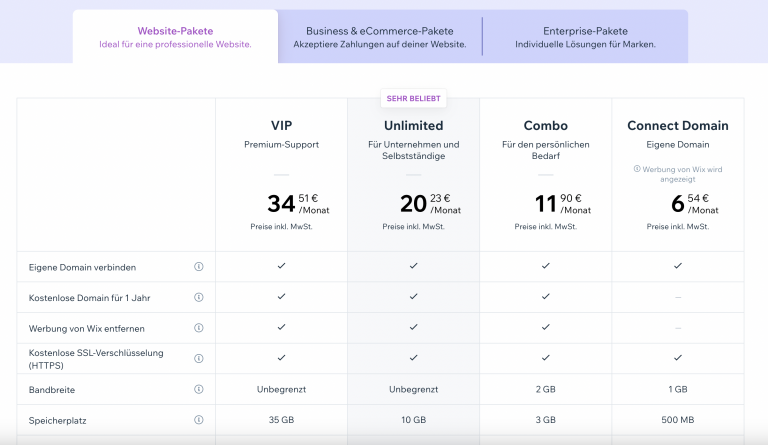Select the Combo plan heading
The height and width of the screenshot is (445, 768).
coord(545,126)
